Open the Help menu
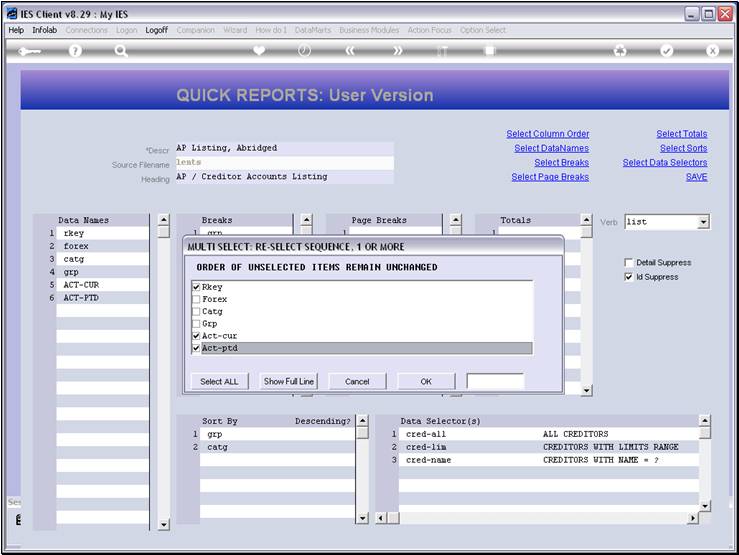739x555 pixels. pyautogui.click(x=16, y=30)
